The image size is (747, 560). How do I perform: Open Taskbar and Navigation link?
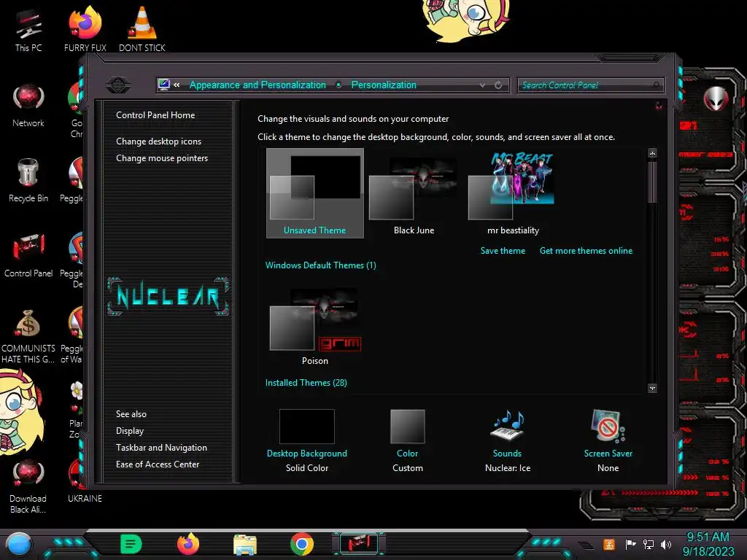point(161,448)
